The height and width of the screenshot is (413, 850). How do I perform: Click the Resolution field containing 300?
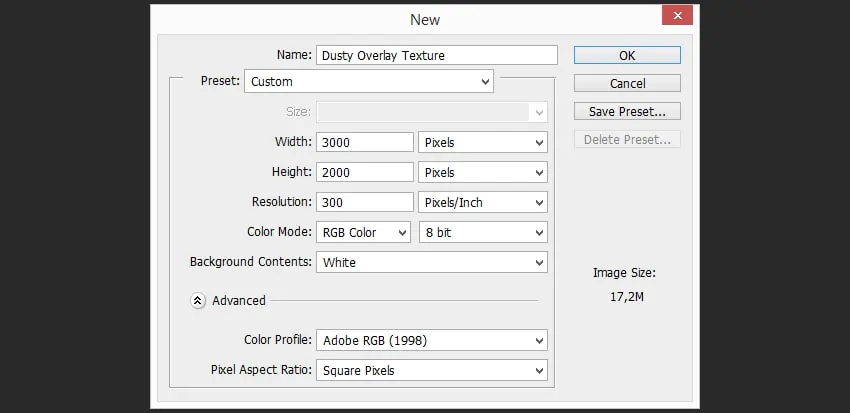pos(365,202)
